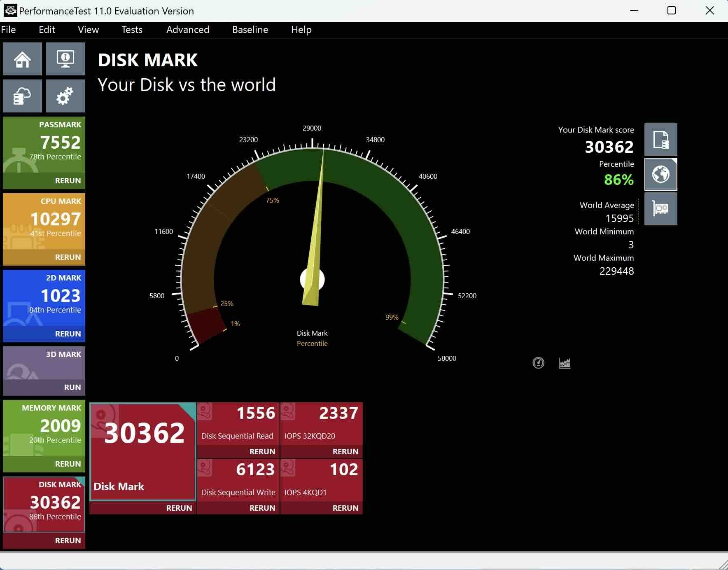Viewport: 728px width, 570px height.
Task: Click the 75% marker on gauge
Action: [x=273, y=200]
